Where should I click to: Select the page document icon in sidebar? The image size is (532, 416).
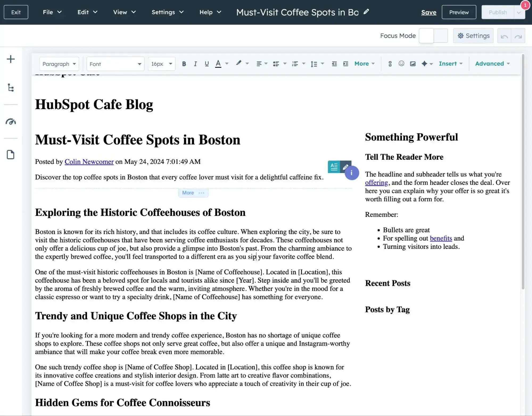coord(10,155)
